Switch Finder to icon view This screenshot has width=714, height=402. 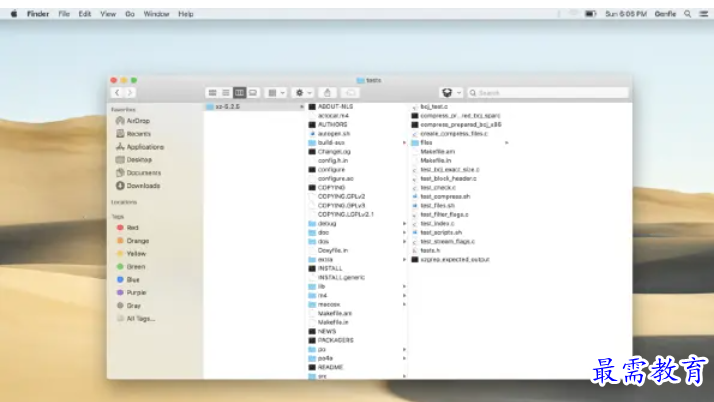(213, 93)
